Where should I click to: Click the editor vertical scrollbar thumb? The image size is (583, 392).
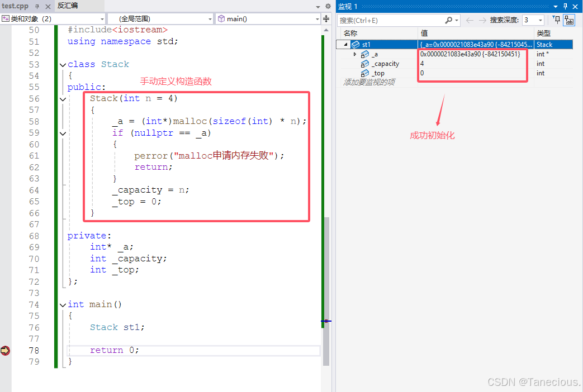click(326, 291)
